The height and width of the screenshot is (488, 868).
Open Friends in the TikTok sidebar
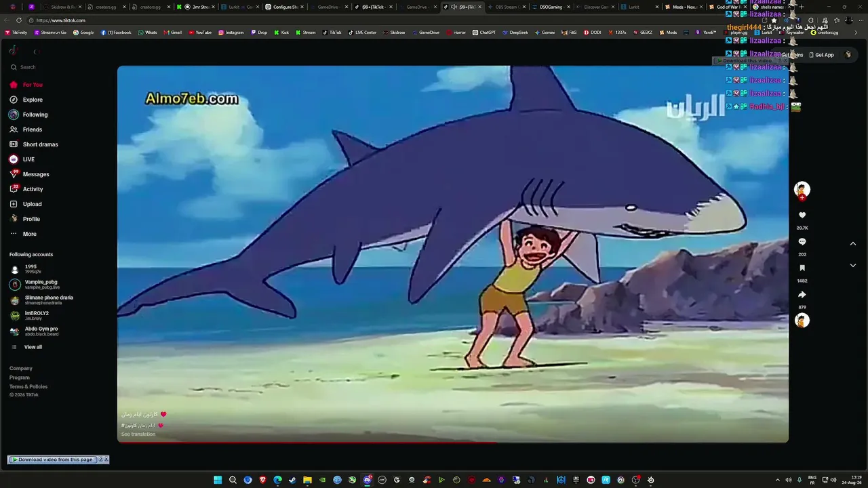tap(26, 129)
